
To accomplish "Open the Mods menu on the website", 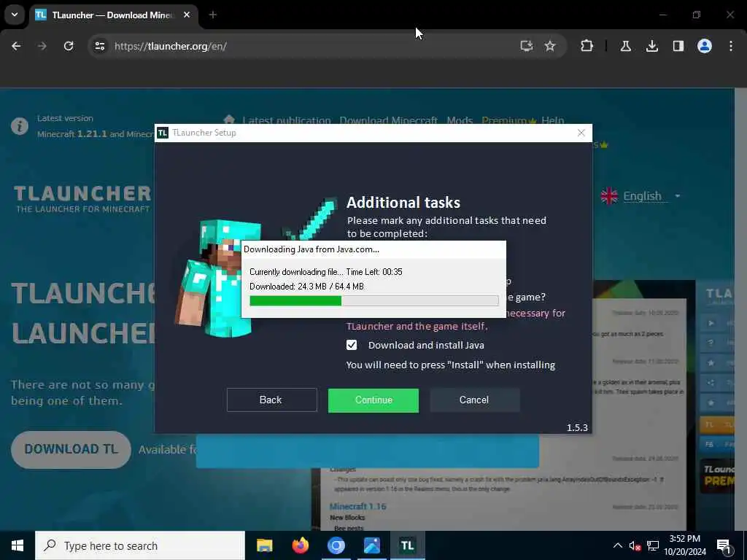I will (x=460, y=120).
